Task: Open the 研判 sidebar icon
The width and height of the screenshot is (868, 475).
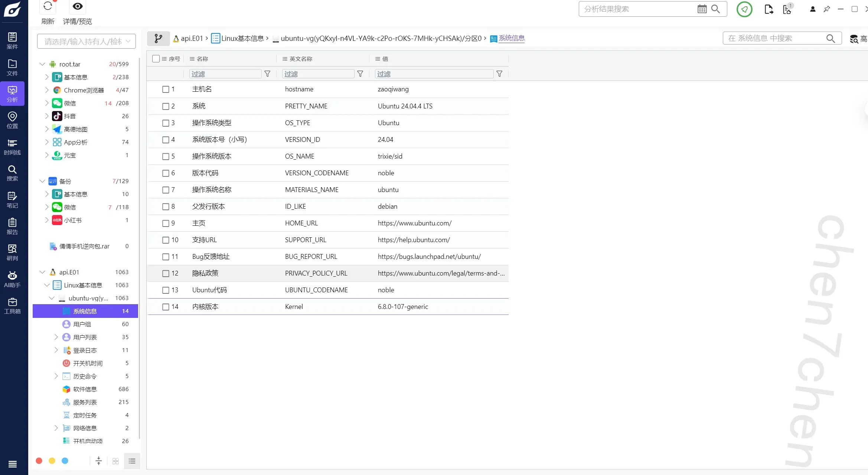Action: click(12, 252)
